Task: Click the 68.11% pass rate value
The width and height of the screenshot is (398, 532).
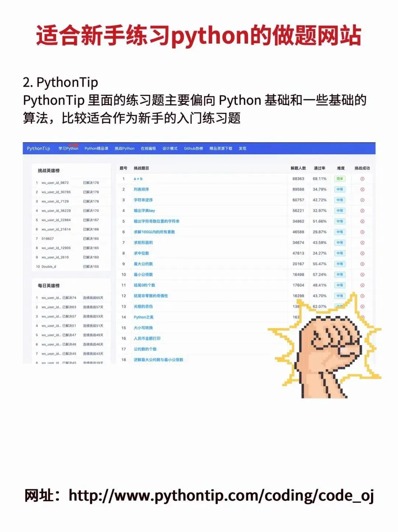Action: tap(320, 179)
